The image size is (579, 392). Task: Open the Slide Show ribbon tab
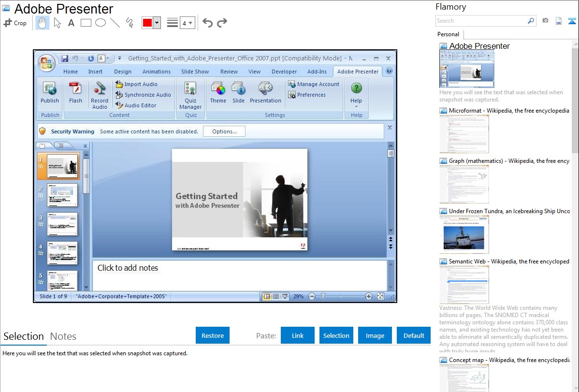coord(195,72)
